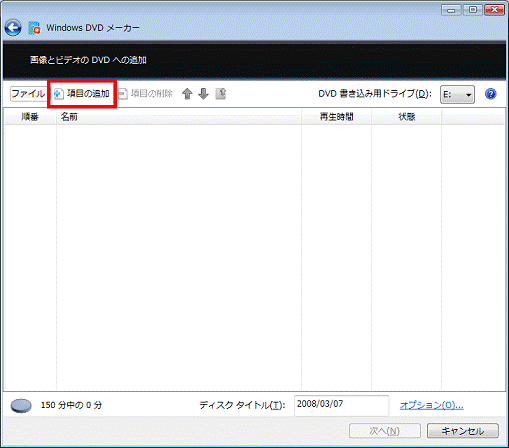The height and width of the screenshot is (448, 509).
Task: Click the disc title input field
Action: pyautogui.click(x=341, y=405)
